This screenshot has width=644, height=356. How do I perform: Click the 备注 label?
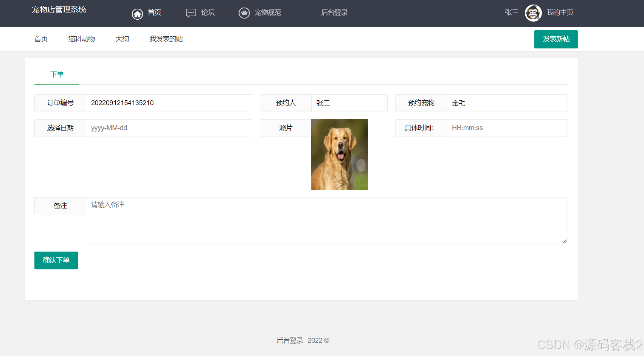pos(60,206)
